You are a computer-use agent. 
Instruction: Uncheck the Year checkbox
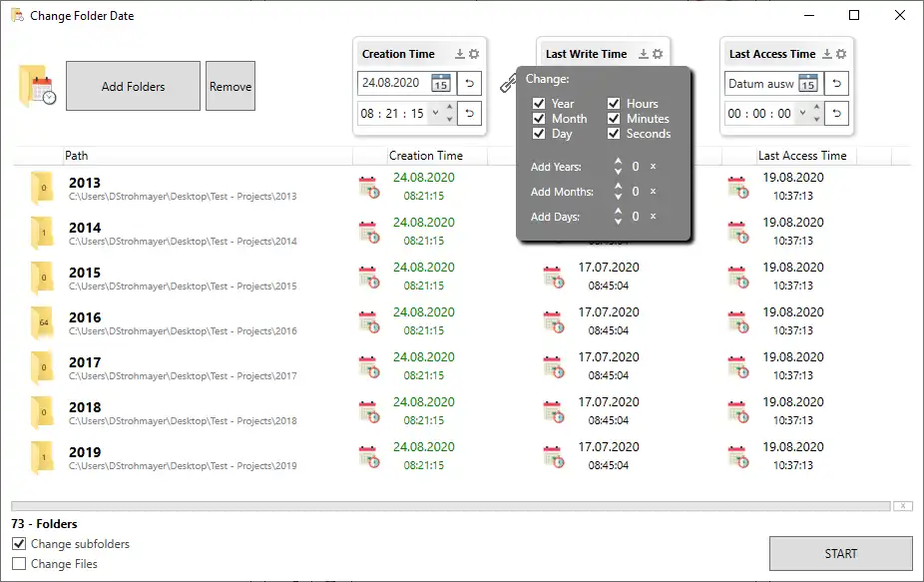pos(539,103)
